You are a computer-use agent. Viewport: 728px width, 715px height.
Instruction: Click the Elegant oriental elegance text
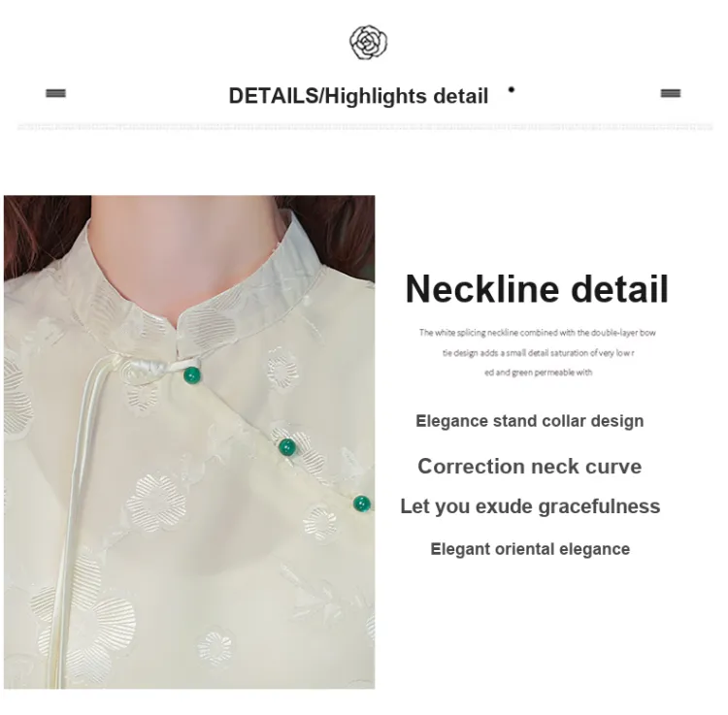pos(530,549)
